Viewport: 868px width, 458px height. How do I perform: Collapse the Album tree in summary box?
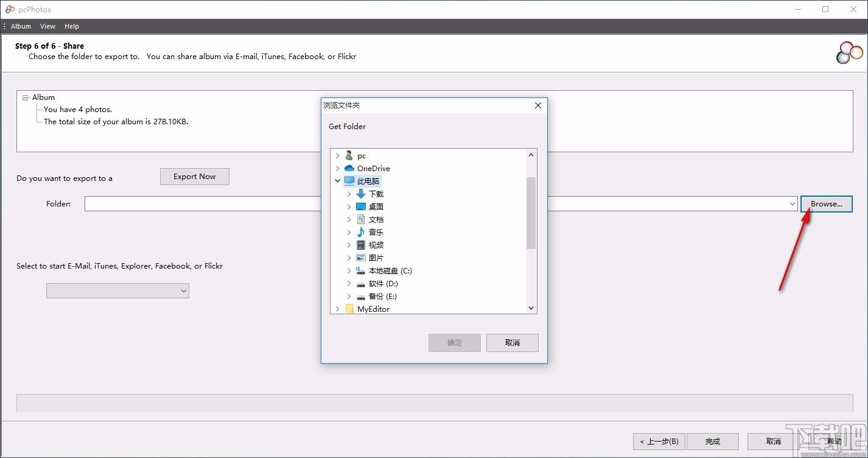[26, 97]
